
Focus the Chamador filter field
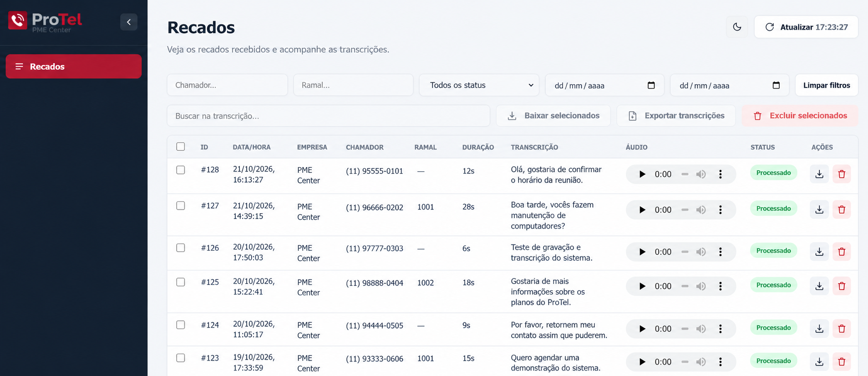coord(227,85)
